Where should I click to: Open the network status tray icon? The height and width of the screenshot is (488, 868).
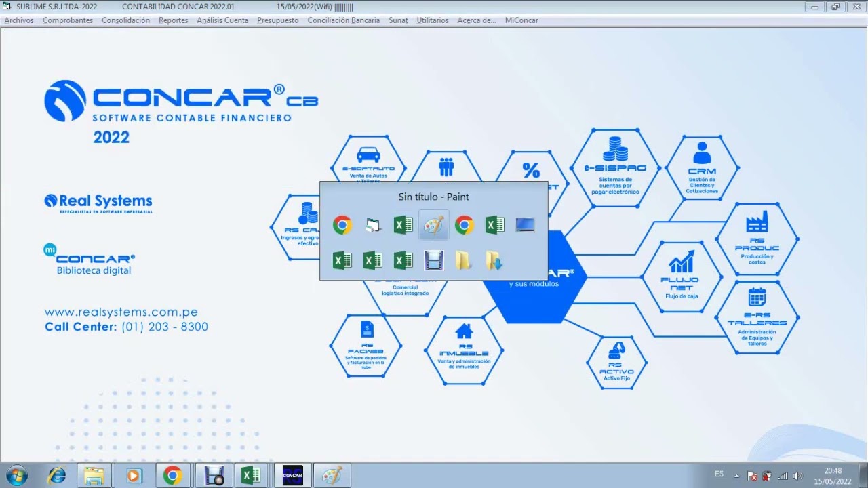point(783,476)
